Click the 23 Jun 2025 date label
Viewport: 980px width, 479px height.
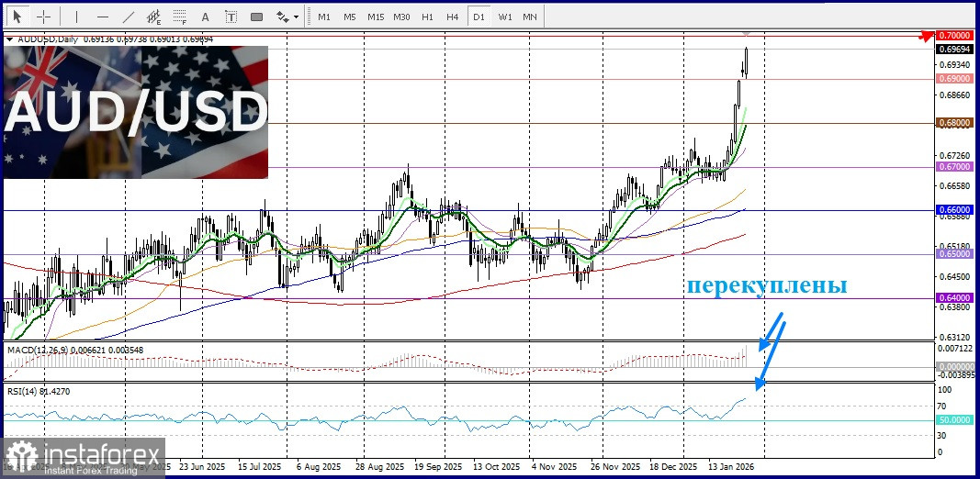tap(201, 466)
